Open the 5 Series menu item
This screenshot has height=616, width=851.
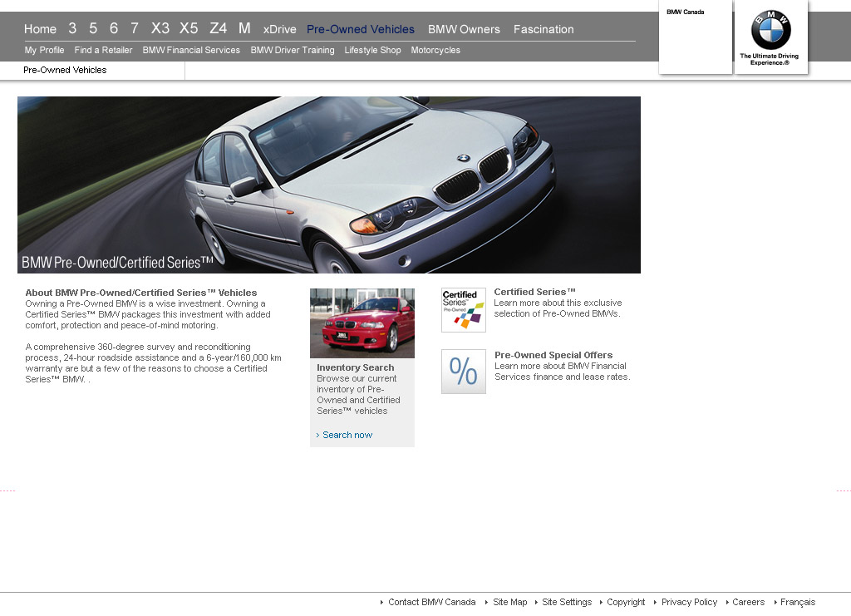tap(93, 28)
